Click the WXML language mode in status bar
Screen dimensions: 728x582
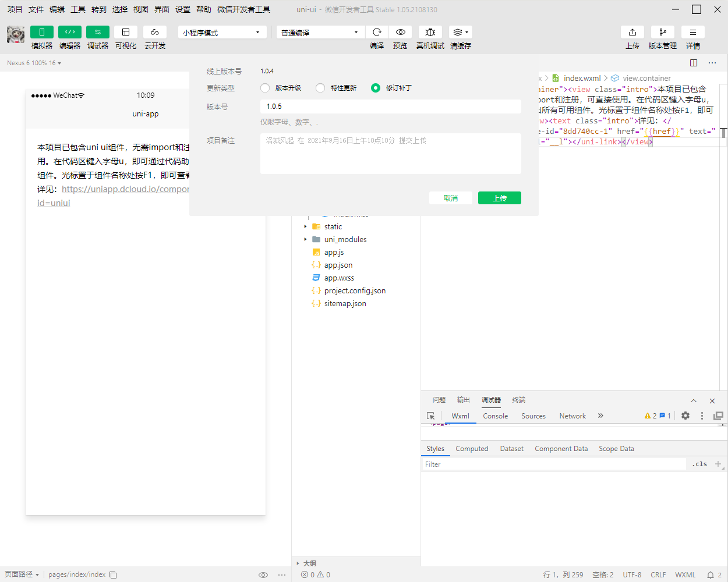(685, 575)
